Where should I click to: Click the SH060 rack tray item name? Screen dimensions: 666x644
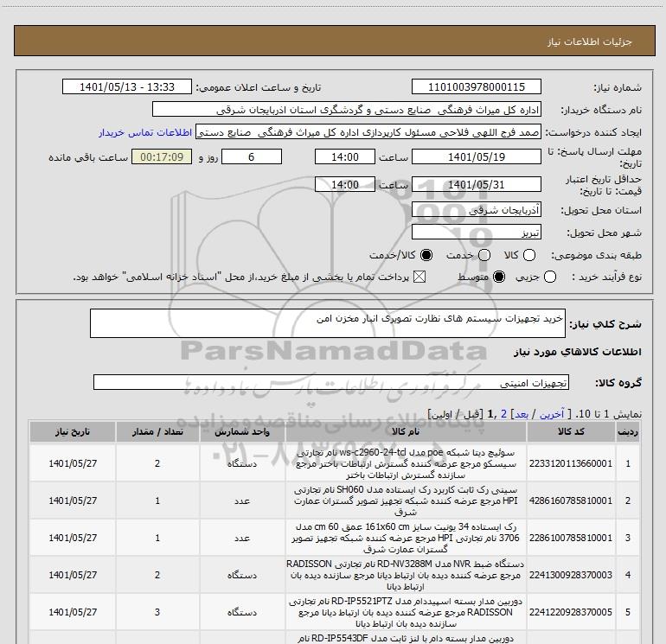click(406, 501)
